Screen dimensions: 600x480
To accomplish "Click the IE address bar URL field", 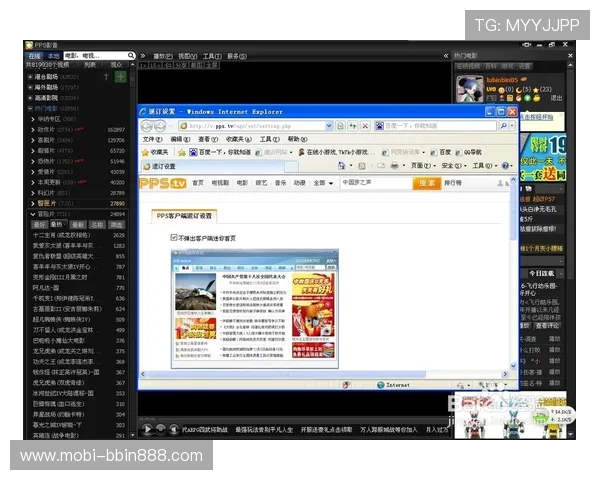I will [252, 126].
